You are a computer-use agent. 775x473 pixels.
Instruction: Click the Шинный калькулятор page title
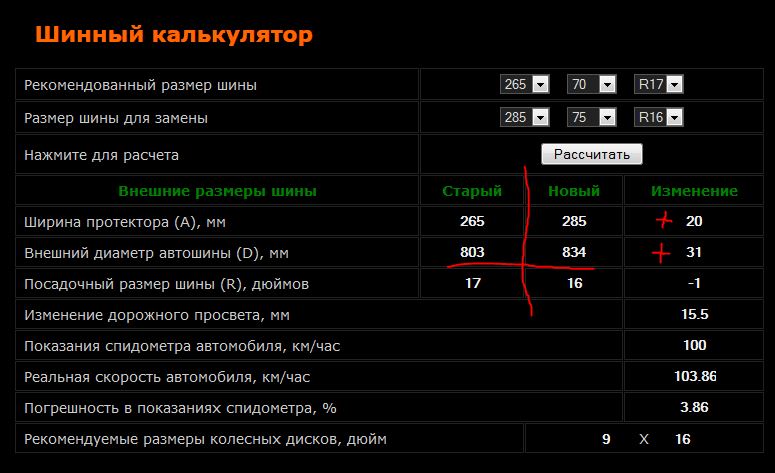click(174, 35)
